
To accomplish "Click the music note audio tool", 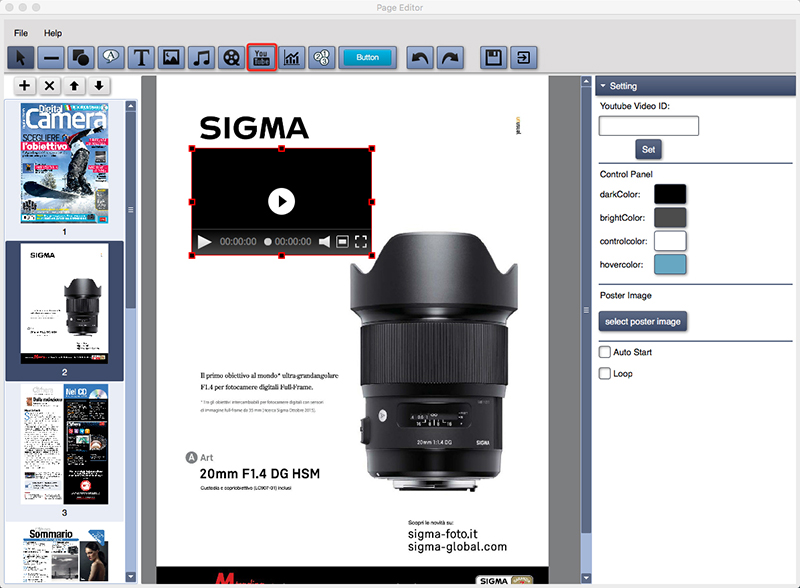I will pos(200,57).
